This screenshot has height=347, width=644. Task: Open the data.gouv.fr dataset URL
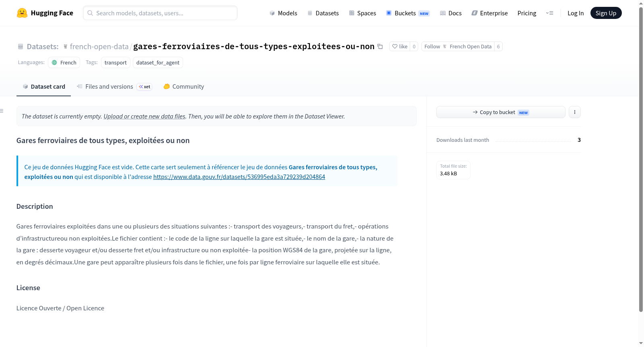click(x=239, y=177)
